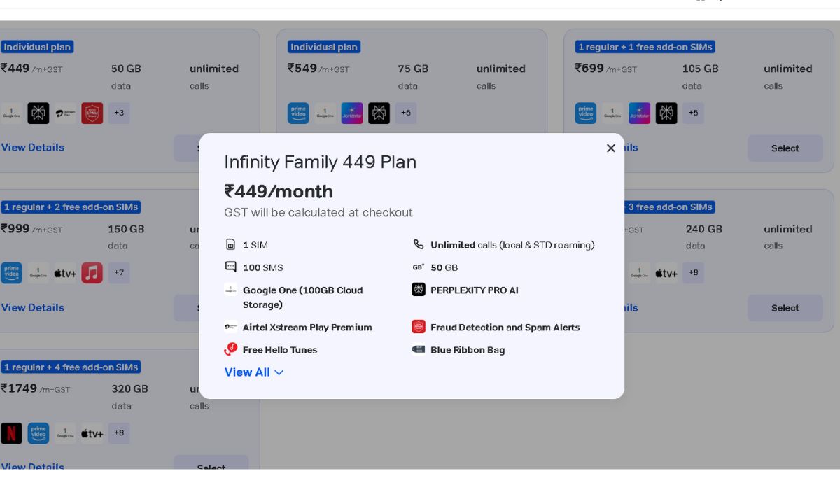This screenshot has width=840, height=504.
Task: Click the red spam shield icon on ₹449 plan
Action: click(x=92, y=113)
